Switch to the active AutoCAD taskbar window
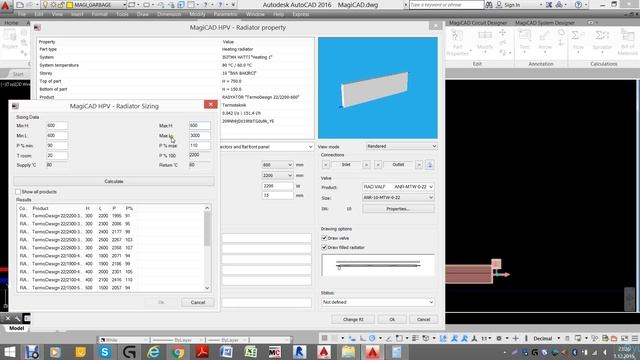This screenshot has width=640, height=360. [x=372, y=352]
